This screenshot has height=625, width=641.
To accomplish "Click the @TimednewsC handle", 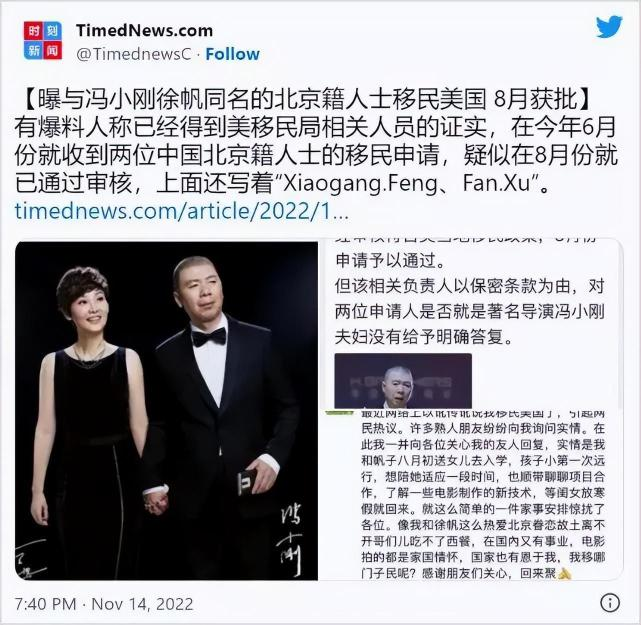I will [134, 54].
